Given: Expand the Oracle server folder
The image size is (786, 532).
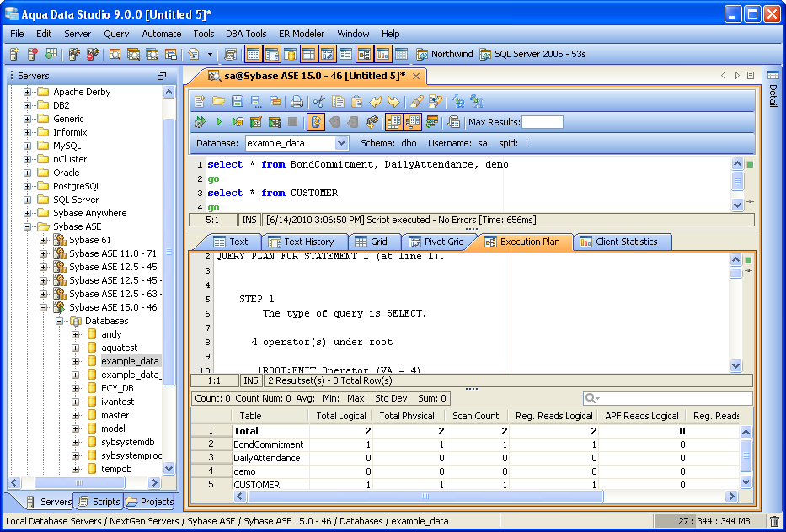Looking at the screenshot, I should tap(28, 173).
